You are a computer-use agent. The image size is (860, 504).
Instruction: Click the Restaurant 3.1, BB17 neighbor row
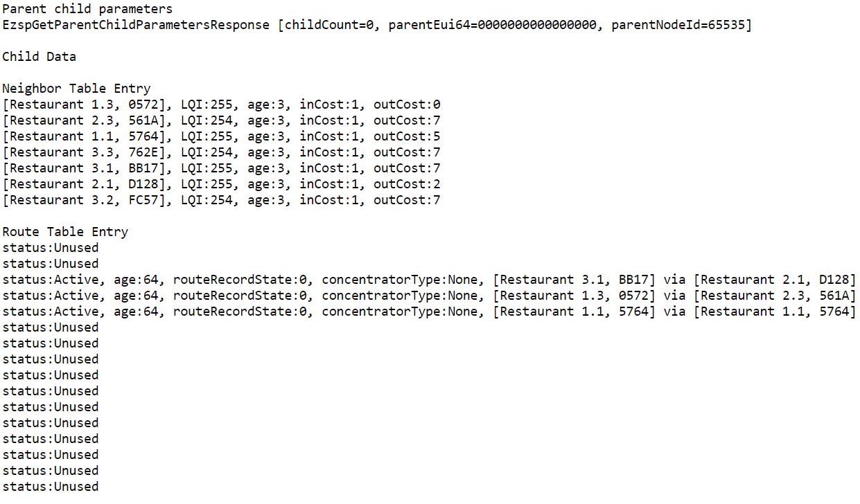tap(222, 168)
